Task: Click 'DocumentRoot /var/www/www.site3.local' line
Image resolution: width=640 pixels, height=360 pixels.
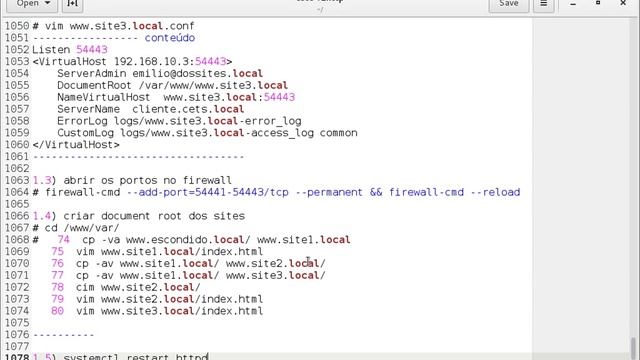Action: pos(172,85)
